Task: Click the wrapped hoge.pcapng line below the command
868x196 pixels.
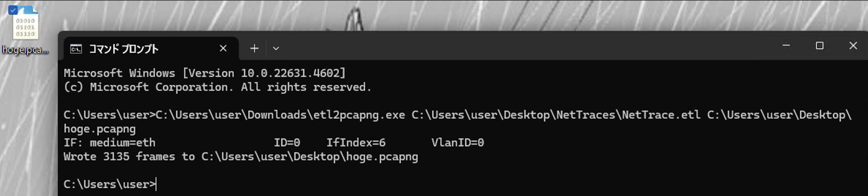Action: coord(100,129)
